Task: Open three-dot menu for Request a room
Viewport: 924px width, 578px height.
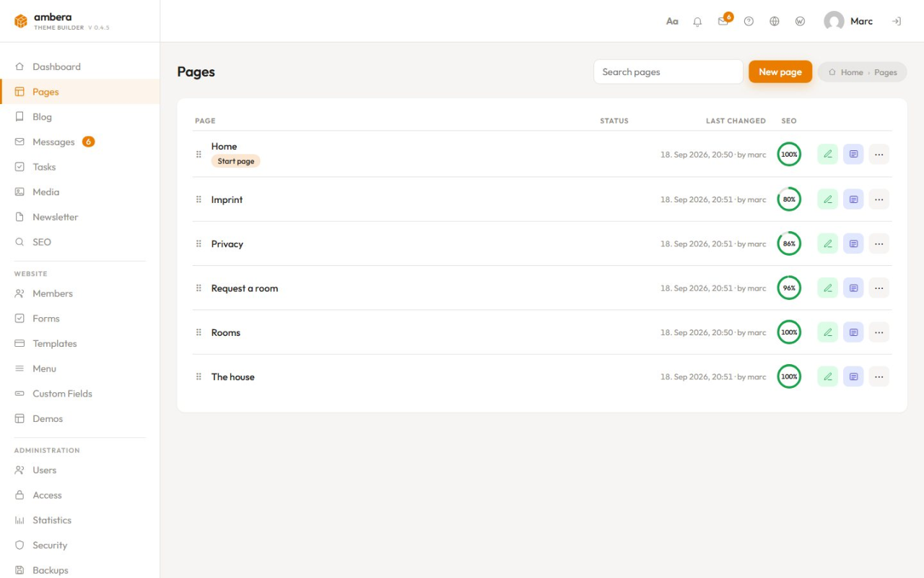Action: 879,288
